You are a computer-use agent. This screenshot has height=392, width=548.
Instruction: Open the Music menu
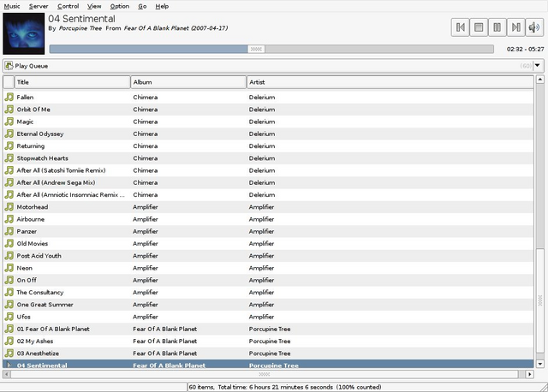coord(12,6)
